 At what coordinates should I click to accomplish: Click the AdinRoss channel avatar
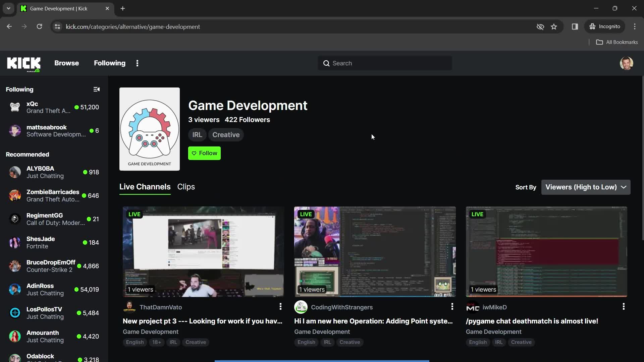[x=15, y=290]
